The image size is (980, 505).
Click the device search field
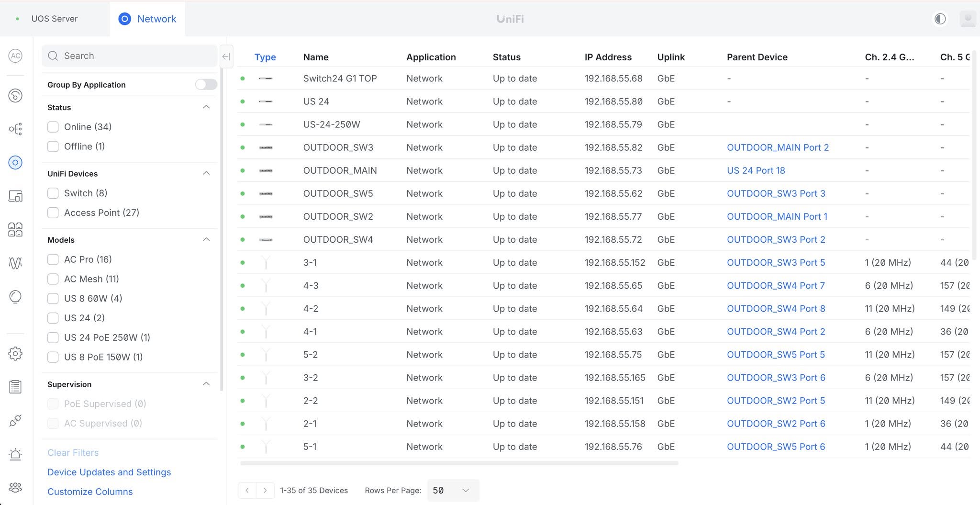[x=130, y=56]
